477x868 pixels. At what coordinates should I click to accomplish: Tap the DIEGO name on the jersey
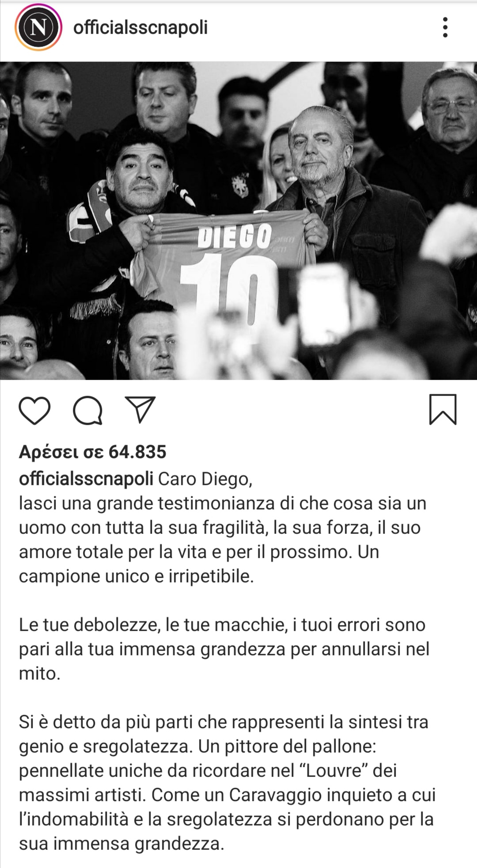tap(234, 236)
